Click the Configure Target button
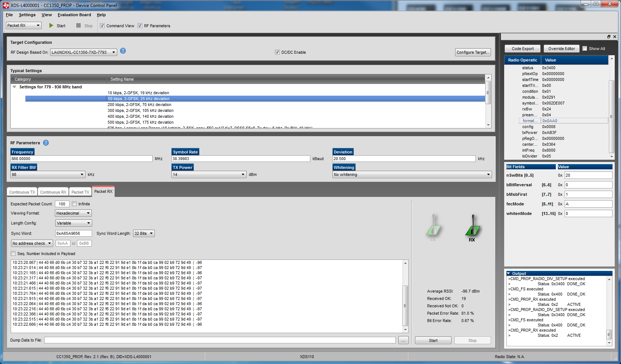621x364 pixels. [x=473, y=52]
